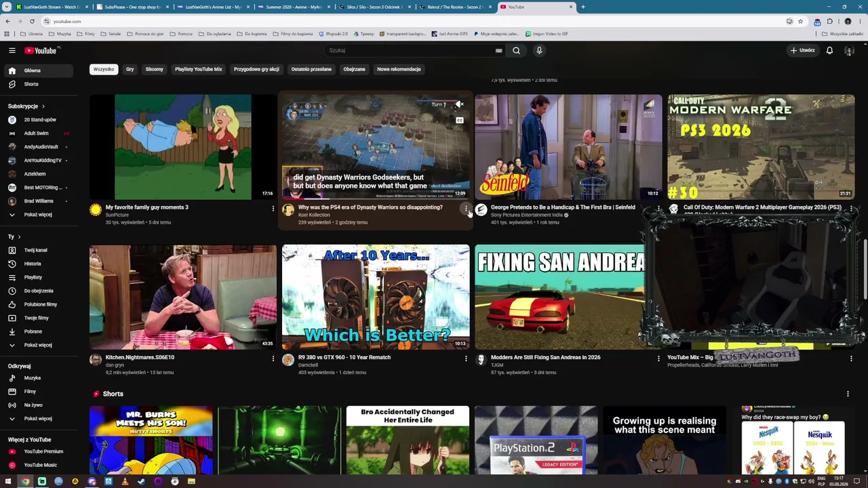Select the Sitcomy filter chip

[x=154, y=69]
